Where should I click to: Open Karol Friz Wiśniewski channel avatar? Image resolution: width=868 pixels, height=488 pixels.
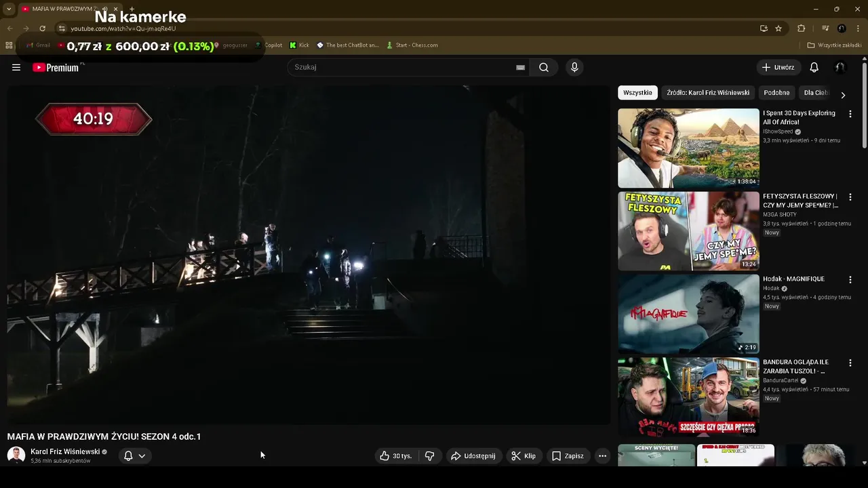coord(16,455)
